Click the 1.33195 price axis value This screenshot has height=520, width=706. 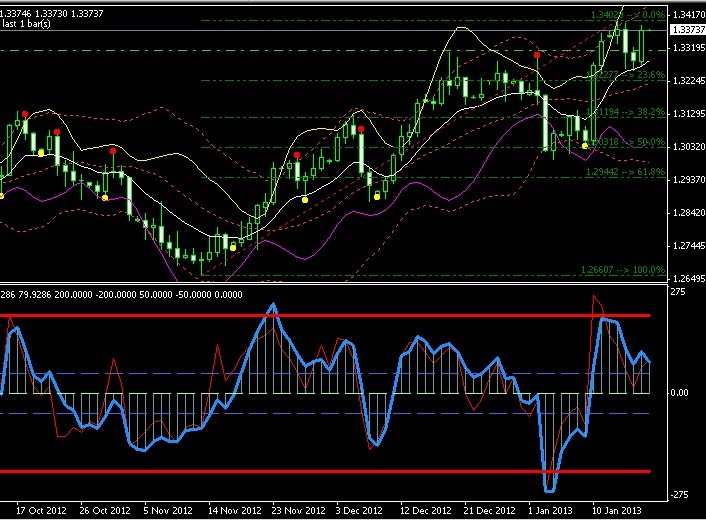pos(689,48)
